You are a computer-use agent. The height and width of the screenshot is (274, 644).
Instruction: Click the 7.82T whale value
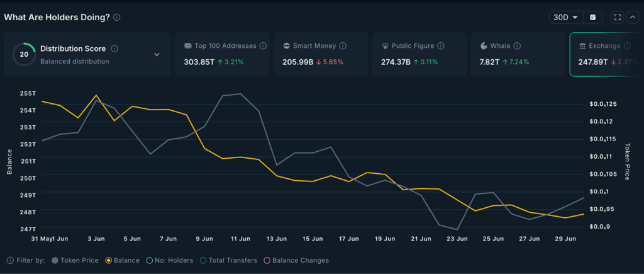(x=489, y=62)
